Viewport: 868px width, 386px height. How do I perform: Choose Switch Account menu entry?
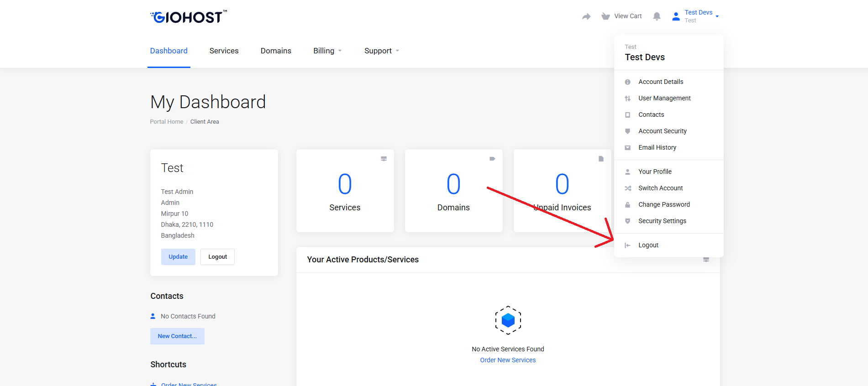coord(669,188)
